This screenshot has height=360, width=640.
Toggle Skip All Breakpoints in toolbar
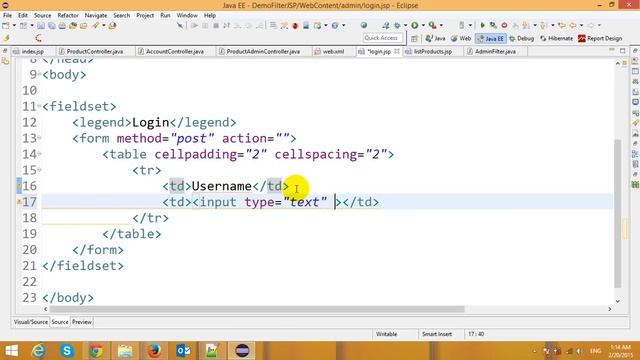[x=180, y=25]
